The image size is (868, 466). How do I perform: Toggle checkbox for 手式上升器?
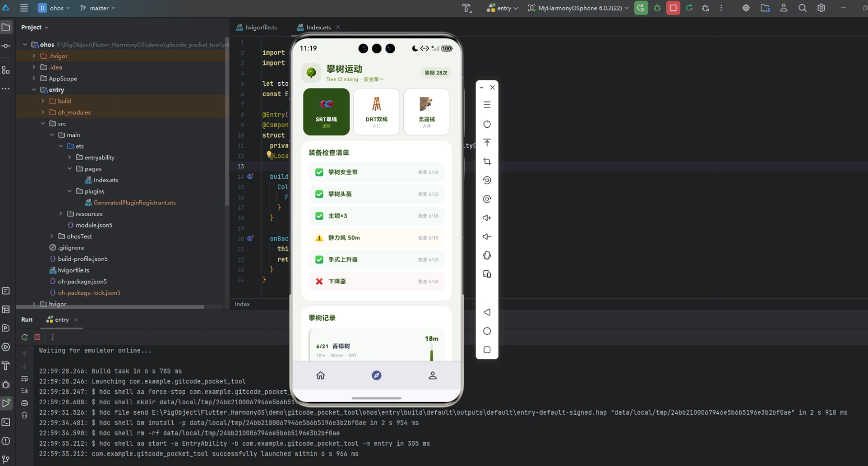[x=319, y=259]
